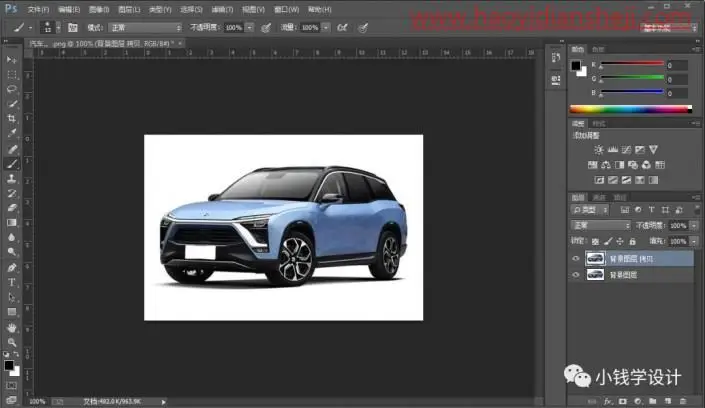Toggle Quick Mask mode
The image size is (705, 408).
coord(12,386)
